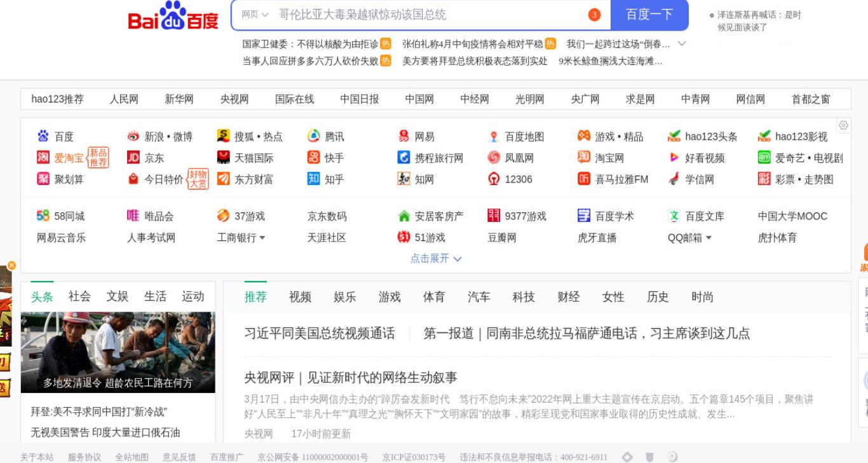Open 国家卫健委 hot news item
This screenshot has width=868, height=463.
(310, 44)
